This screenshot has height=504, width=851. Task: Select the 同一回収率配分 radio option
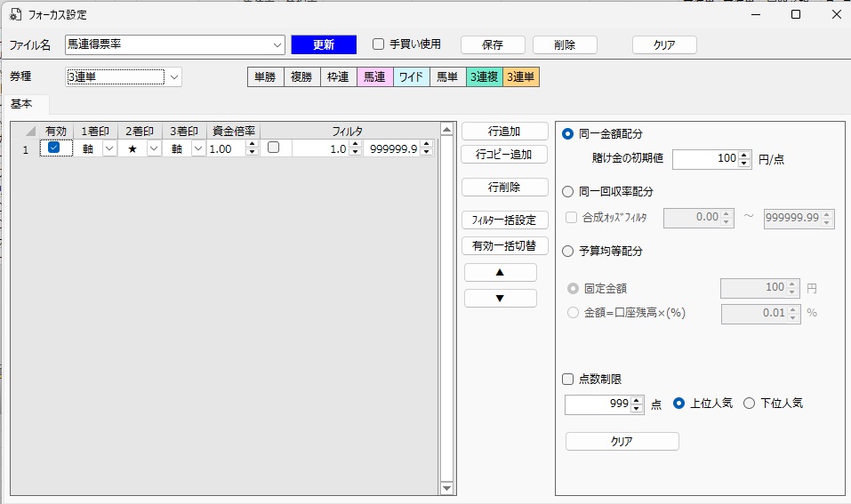tap(568, 191)
